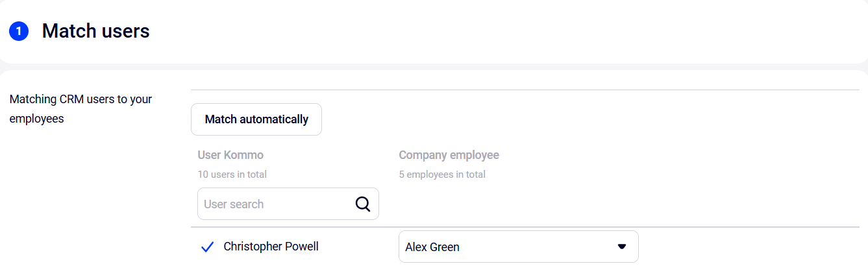Select the Christopher Powell user name
The height and width of the screenshot is (266, 868).
[x=271, y=247]
